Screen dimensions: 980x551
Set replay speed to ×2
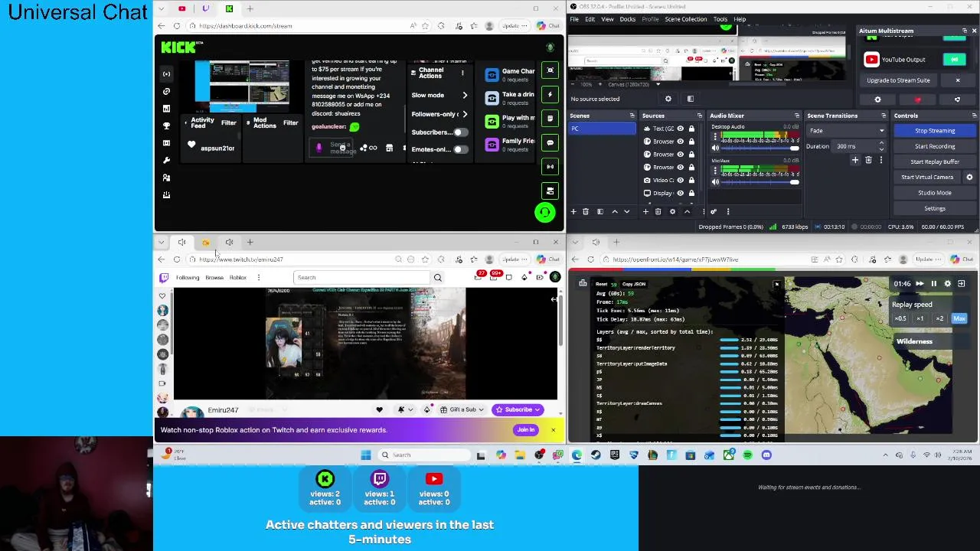(x=939, y=318)
